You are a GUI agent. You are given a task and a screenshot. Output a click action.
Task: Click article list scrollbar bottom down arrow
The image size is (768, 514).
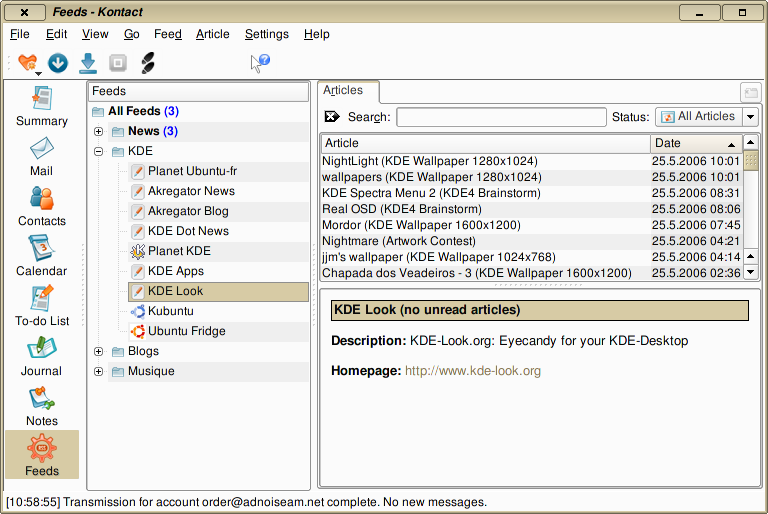[x=750, y=272]
